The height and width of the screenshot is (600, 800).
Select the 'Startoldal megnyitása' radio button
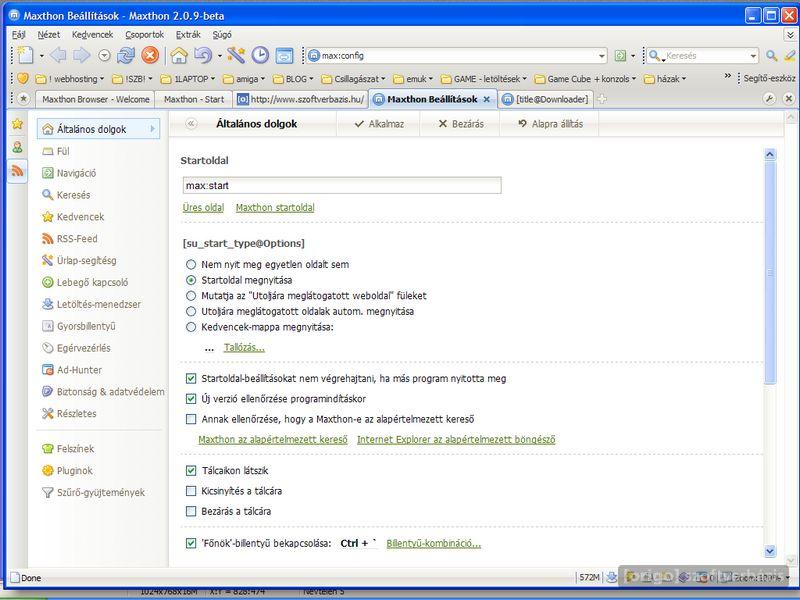pyautogui.click(x=191, y=280)
